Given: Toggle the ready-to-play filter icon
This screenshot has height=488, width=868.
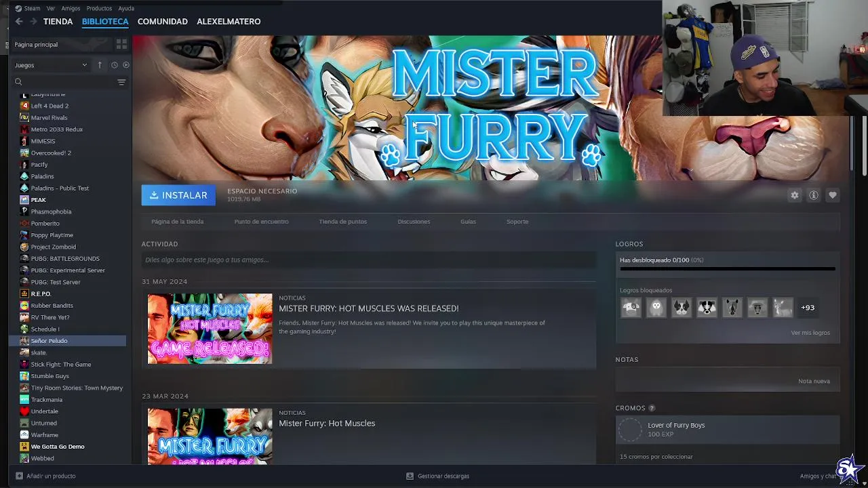Looking at the screenshot, I should [125, 65].
